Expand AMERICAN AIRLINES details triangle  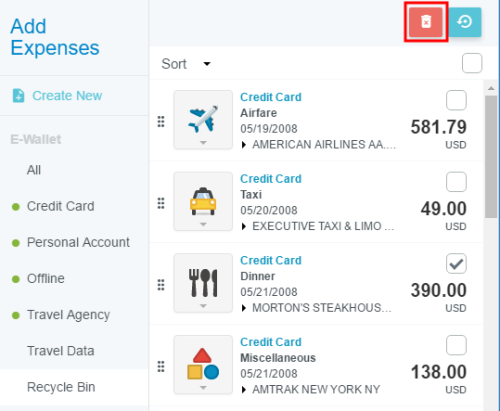pos(244,145)
